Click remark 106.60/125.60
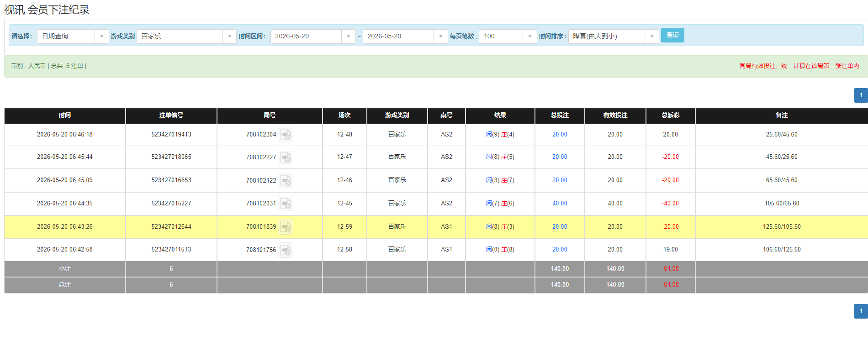This screenshot has height=351, width=868. pos(782,250)
